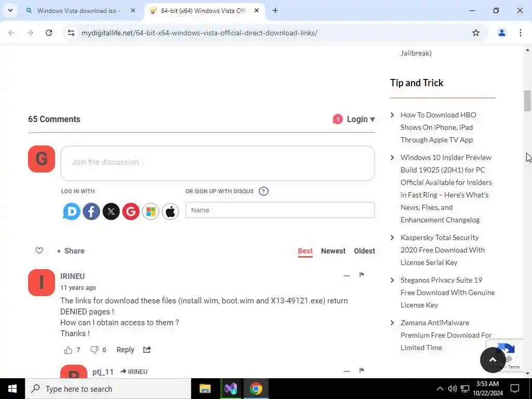Reply to IRINEU's comment
532x399 pixels.
(x=125, y=350)
